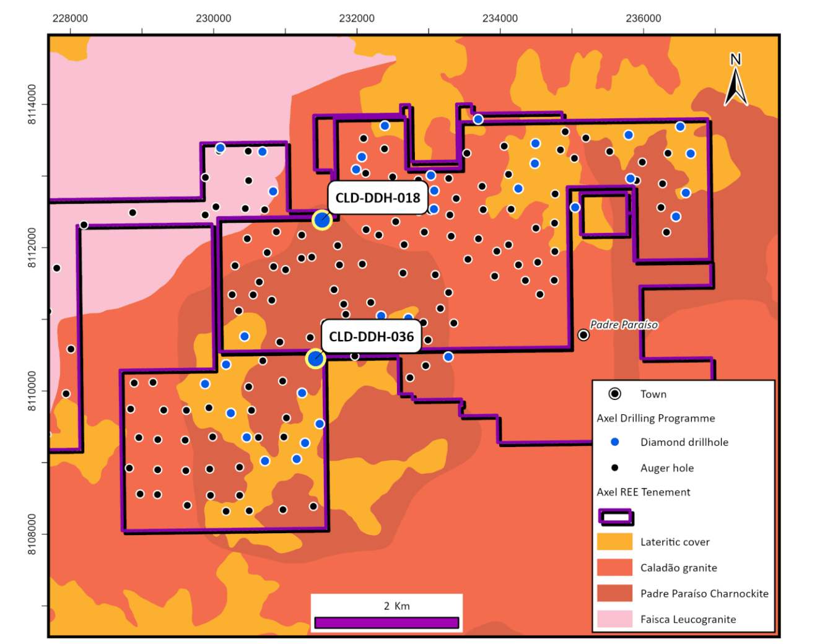Click the Axel REE Tenement legend heading
Image resolution: width=825 pixels, height=644 pixels.
643,492
